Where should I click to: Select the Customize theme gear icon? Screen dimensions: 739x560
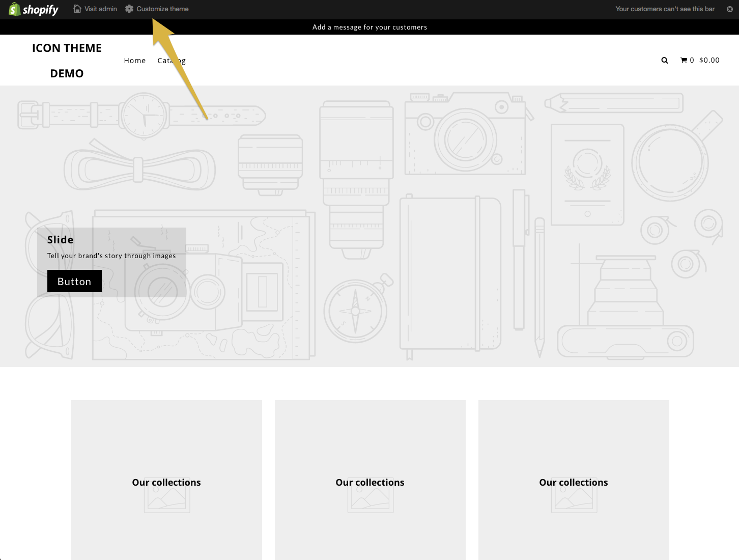point(129,9)
